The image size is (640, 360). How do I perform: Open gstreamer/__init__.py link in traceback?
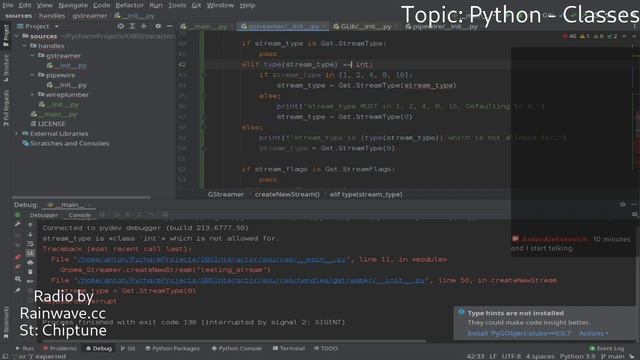251,280
